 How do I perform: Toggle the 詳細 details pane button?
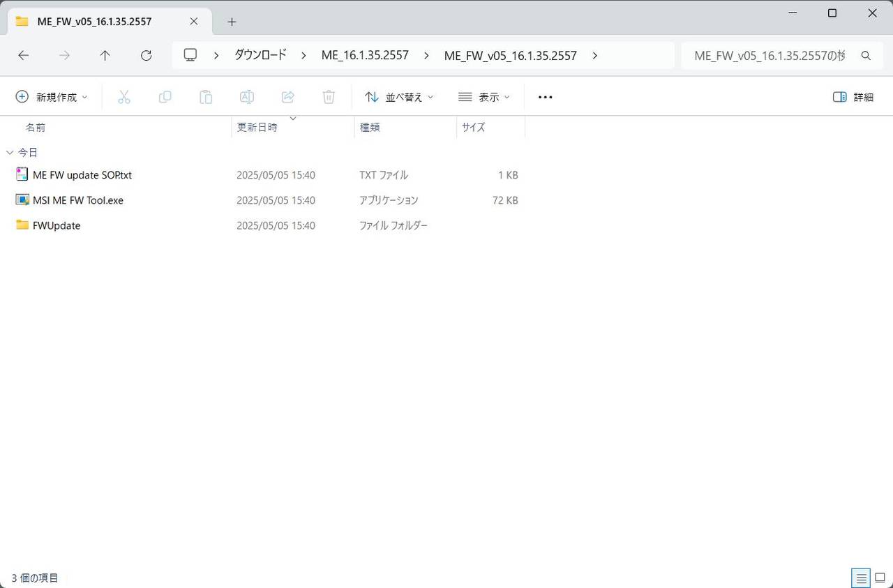[x=853, y=97]
